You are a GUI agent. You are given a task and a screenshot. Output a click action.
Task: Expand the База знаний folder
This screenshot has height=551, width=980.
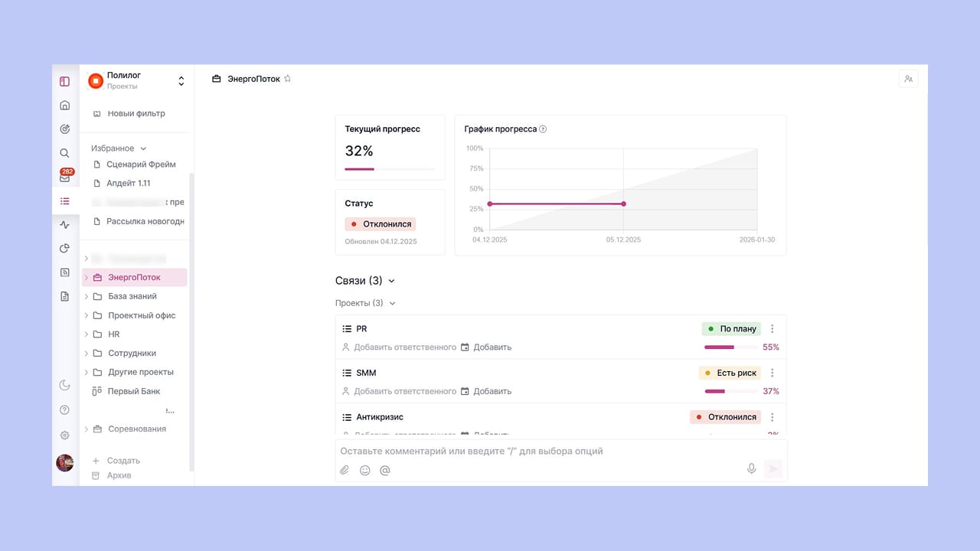(87, 296)
